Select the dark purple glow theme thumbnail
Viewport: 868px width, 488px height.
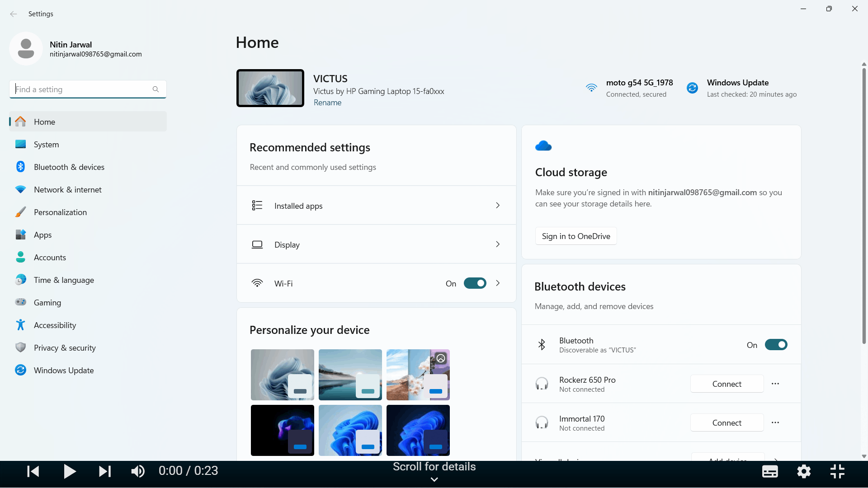283,430
